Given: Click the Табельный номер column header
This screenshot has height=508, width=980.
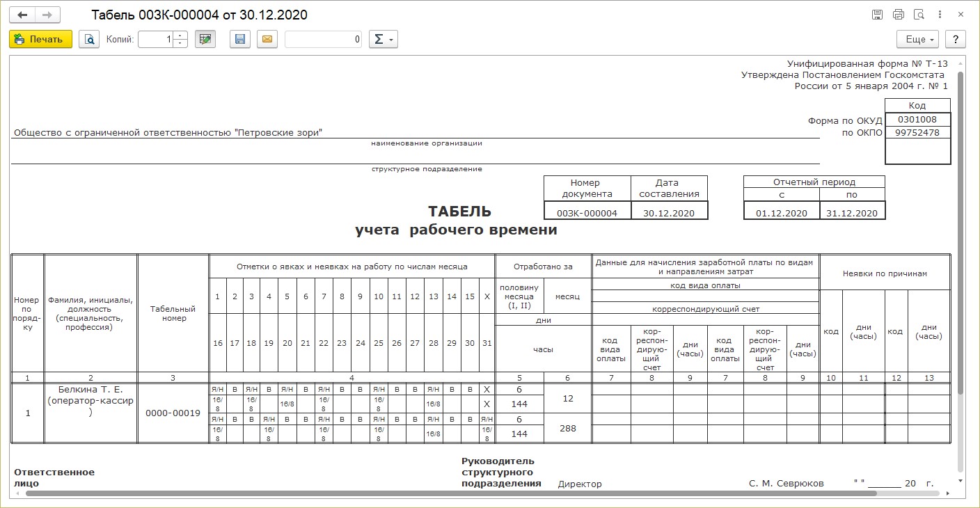Looking at the screenshot, I should pos(173,313).
